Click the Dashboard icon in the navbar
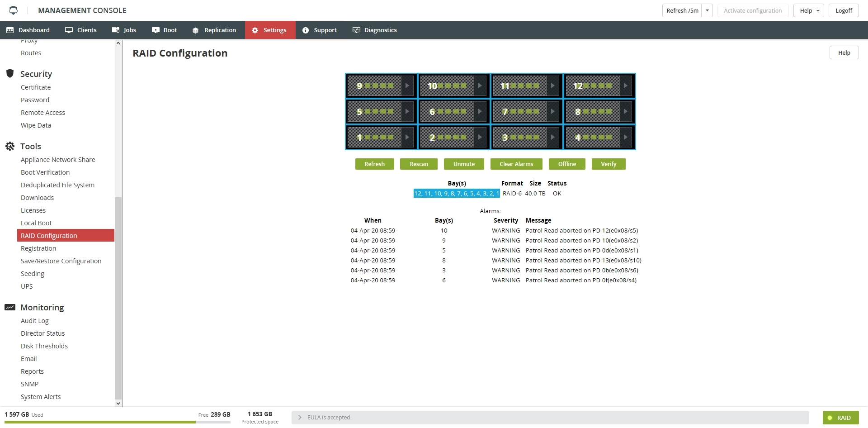Screen dimensions: 868x428 10,30
